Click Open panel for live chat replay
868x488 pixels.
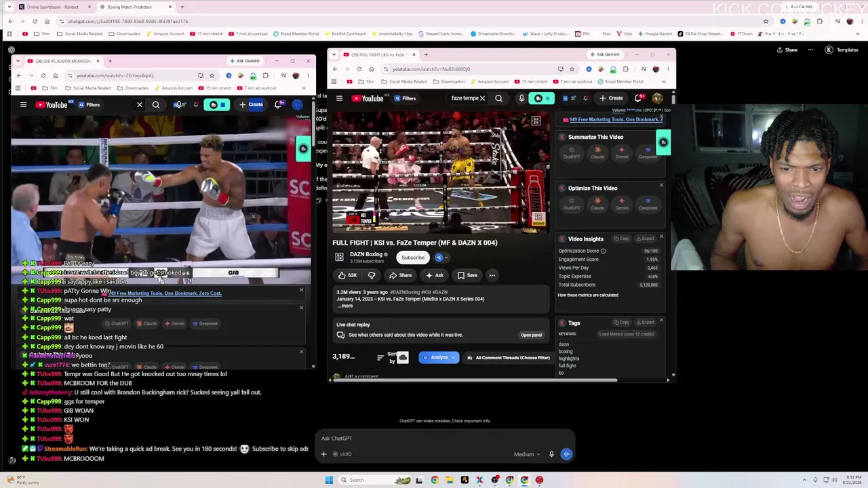pos(531,335)
